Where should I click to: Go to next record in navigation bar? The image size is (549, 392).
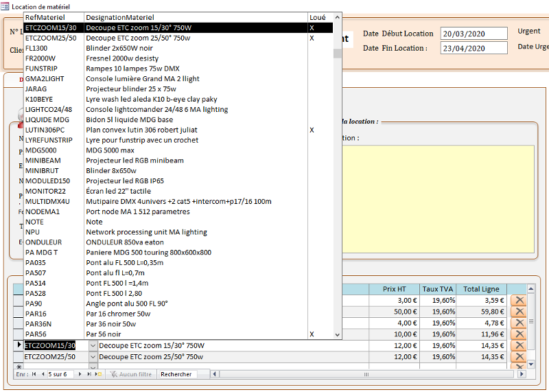pyautogui.click(x=80, y=374)
